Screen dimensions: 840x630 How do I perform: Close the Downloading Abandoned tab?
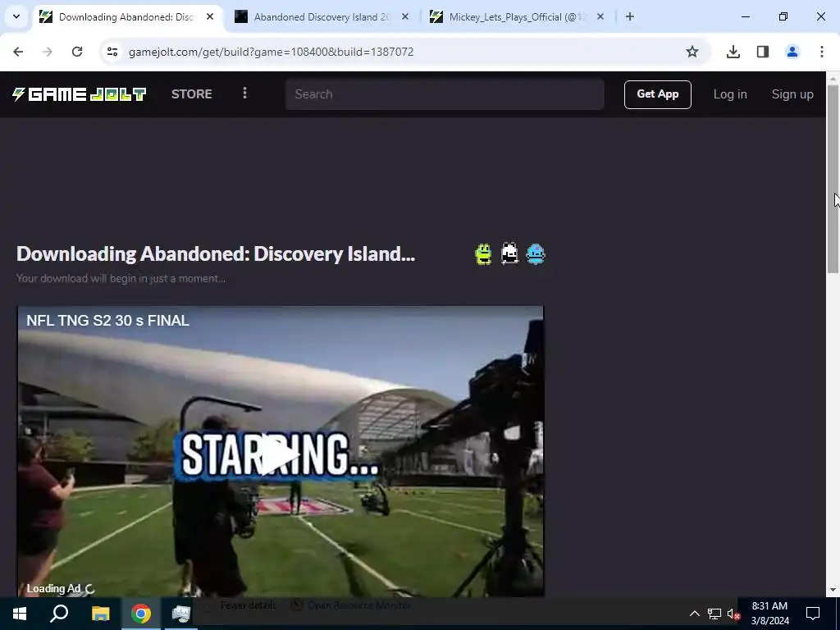(x=210, y=16)
